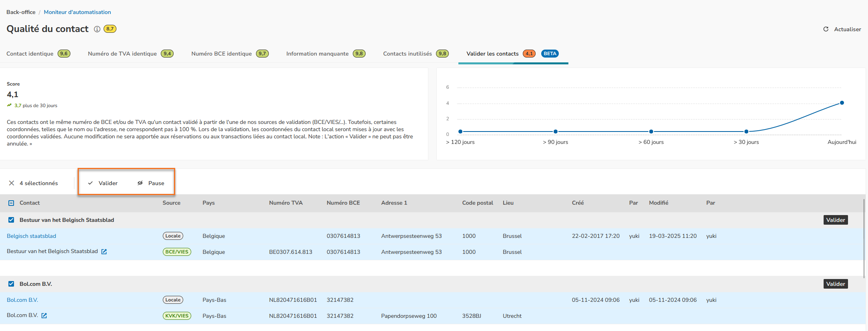The height and width of the screenshot is (331, 868).
Task: Click the BE0307.614.813 TVA number cell
Action: click(x=291, y=252)
